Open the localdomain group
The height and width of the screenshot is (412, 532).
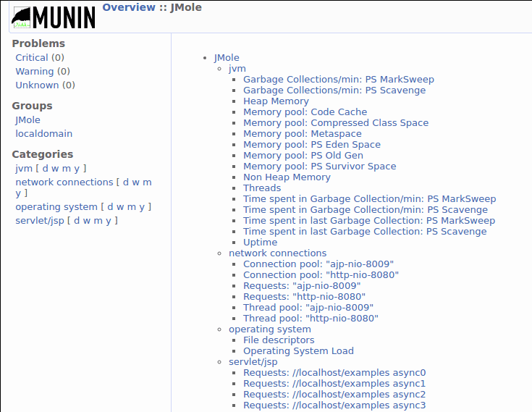(43, 134)
